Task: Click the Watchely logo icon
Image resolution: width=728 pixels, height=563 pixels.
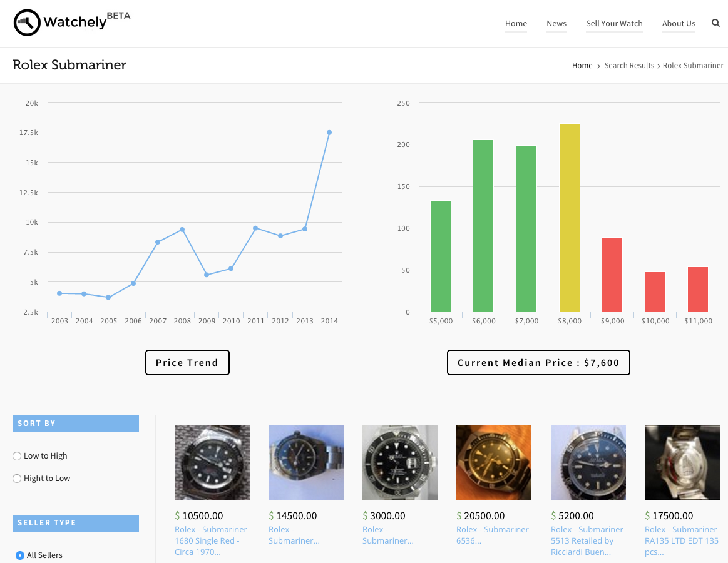Action: point(27,23)
